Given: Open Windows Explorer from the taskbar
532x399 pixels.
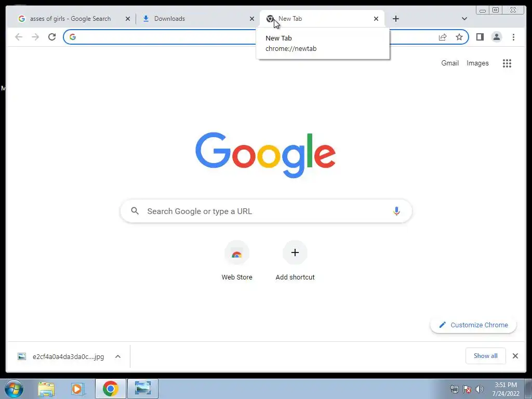Looking at the screenshot, I should tap(46, 389).
